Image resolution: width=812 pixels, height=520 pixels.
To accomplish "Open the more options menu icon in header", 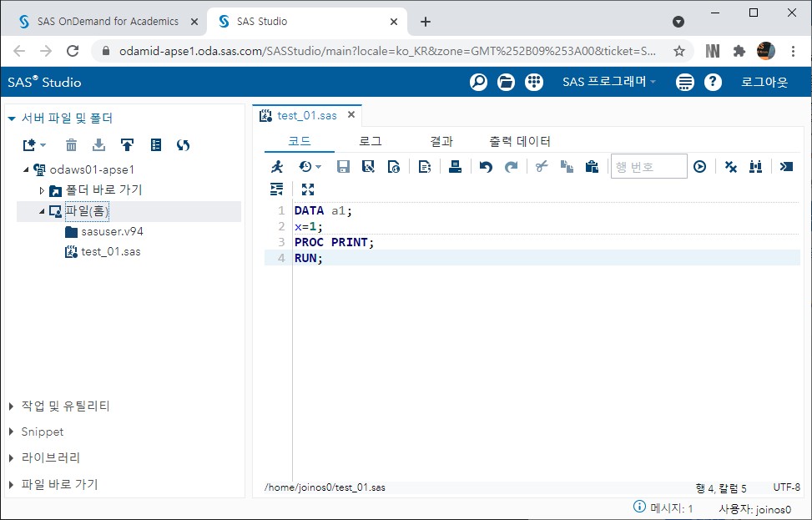I will pyautogui.click(x=684, y=82).
